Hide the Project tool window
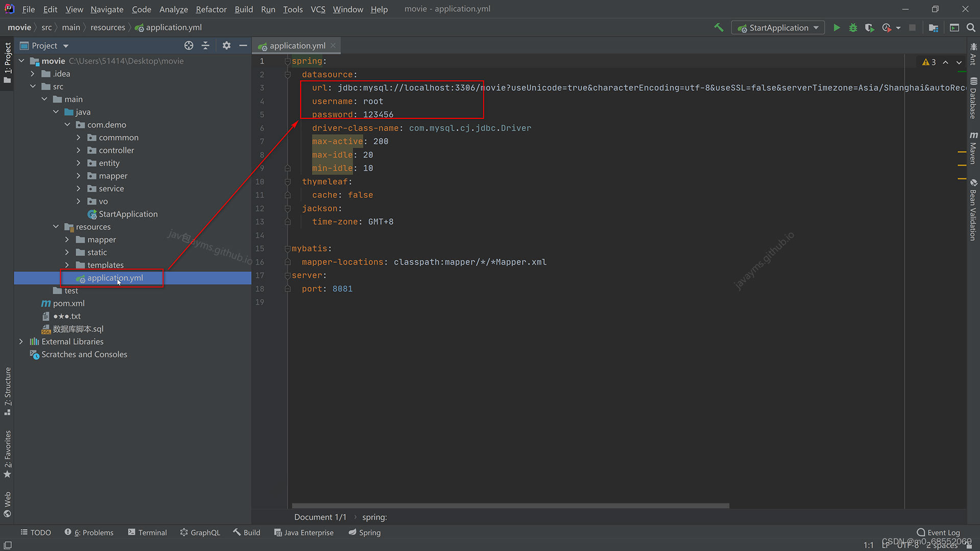The image size is (980, 551). pos(243,45)
